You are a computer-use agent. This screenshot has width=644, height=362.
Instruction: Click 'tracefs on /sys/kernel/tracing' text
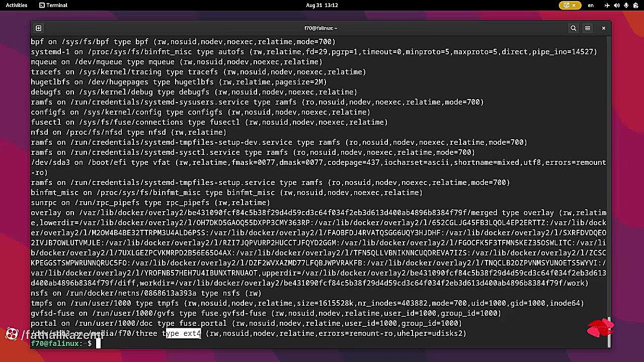coord(96,72)
